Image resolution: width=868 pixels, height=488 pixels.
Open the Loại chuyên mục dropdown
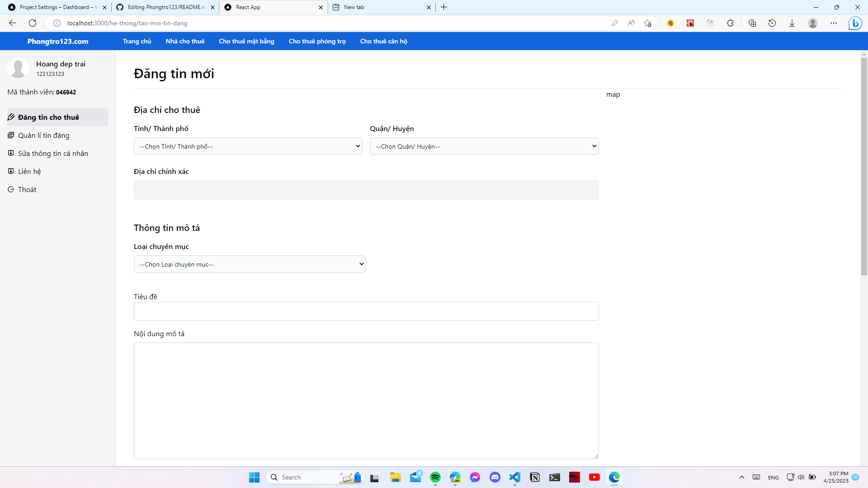[x=250, y=264]
